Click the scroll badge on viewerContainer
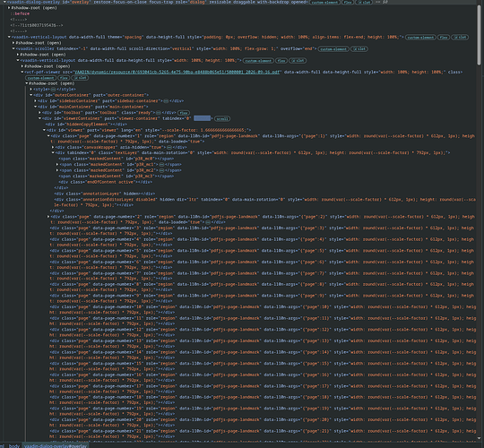The image size is (484, 448). 222,119
